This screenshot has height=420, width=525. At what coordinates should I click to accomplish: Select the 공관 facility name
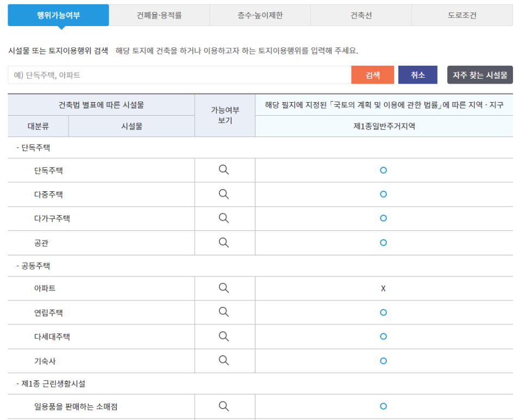click(41, 243)
